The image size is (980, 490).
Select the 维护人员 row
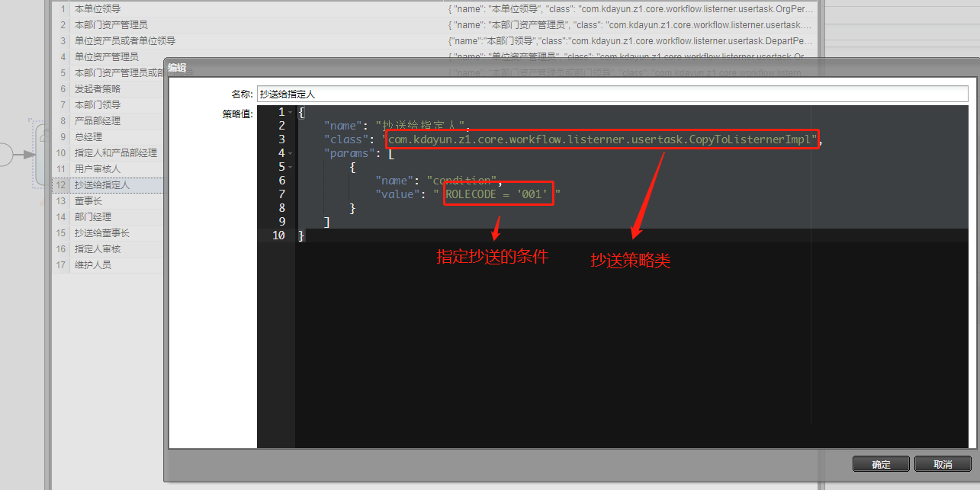(x=108, y=264)
